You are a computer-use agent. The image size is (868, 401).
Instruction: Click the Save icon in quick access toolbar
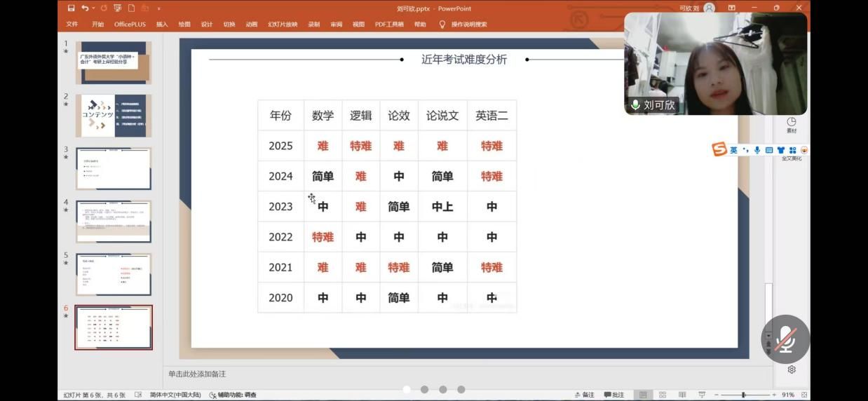tap(71, 8)
